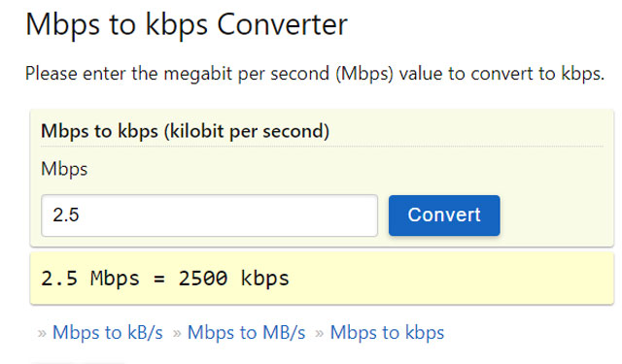
Task: Click the '2500 kbps' result value
Action: [234, 278]
